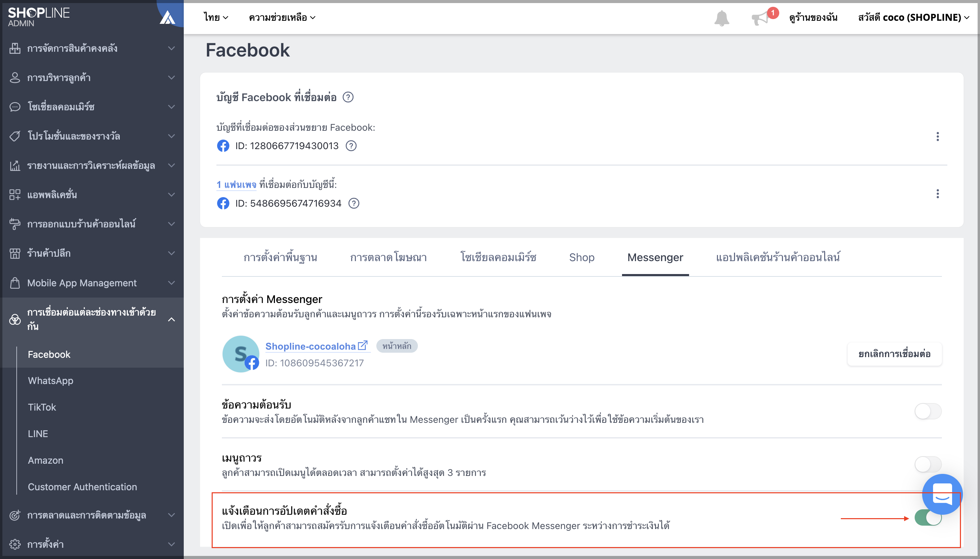
Task: Click the promotions tag icon
Action: pyautogui.click(x=15, y=136)
